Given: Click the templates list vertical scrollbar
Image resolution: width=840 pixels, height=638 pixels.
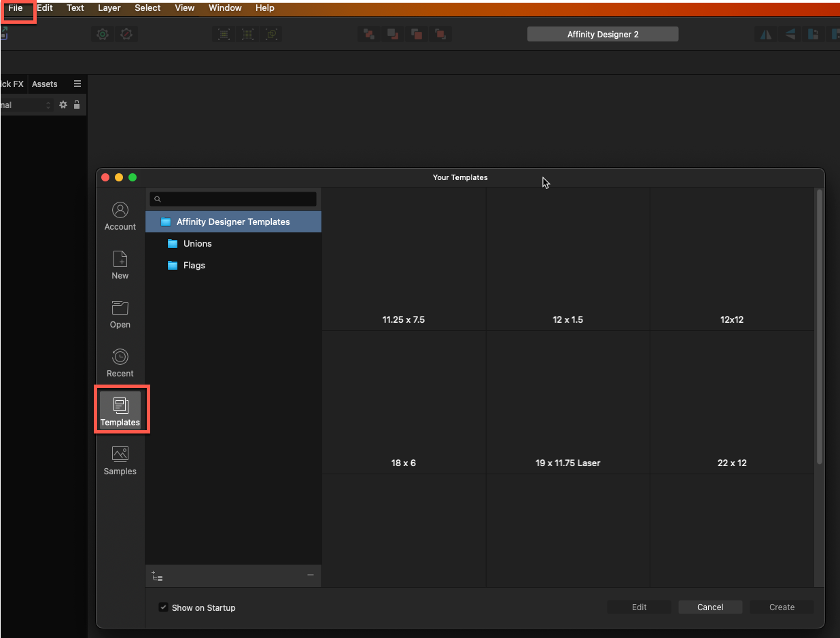Looking at the screenshot, I should pos(819,326).
